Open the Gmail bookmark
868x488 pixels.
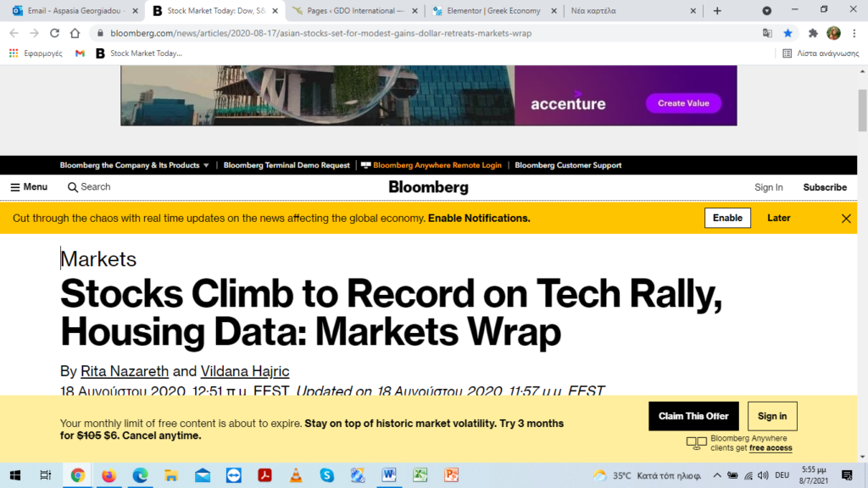pos(81,53)
